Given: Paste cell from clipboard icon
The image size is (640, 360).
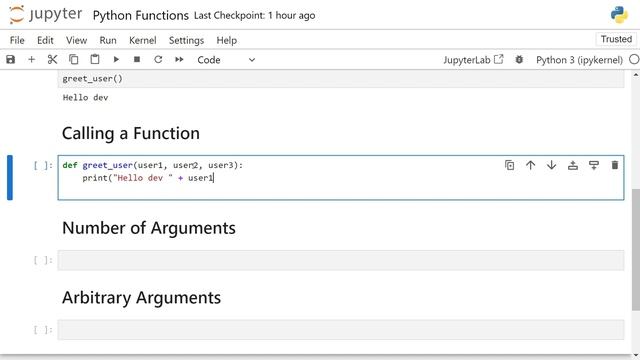Looking at the screenshot, I should pos(95,60).
